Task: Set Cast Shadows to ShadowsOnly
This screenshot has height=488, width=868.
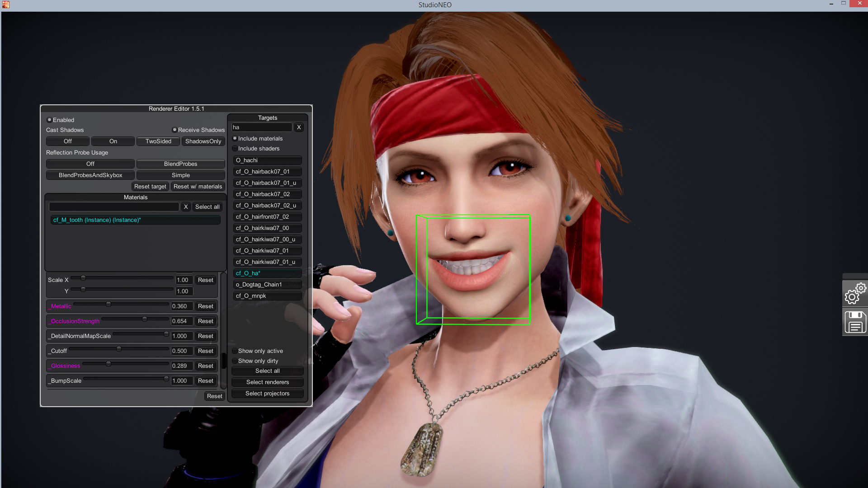Action: point(203,141)
